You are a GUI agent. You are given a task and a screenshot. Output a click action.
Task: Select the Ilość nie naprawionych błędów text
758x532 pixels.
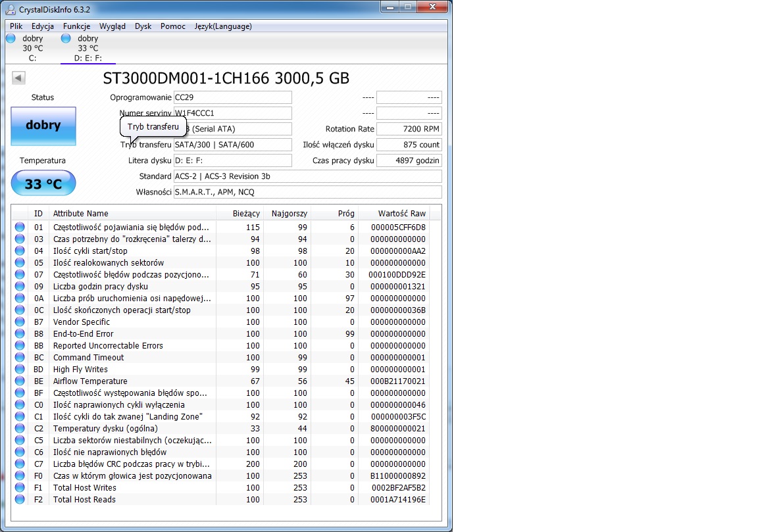[110, 452]
